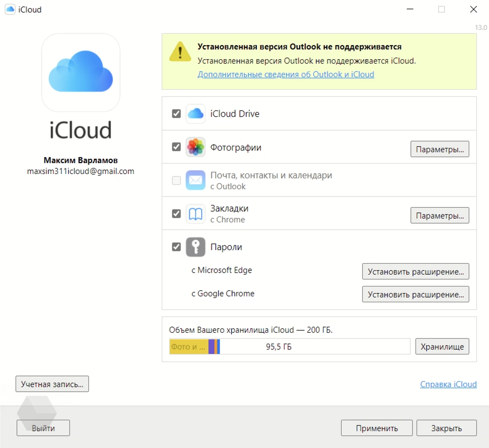This screenshot has height=448, width=489.
Task: Install extension for Microsoft Edge
Action: pyautogui.click(x=415, y=271)
